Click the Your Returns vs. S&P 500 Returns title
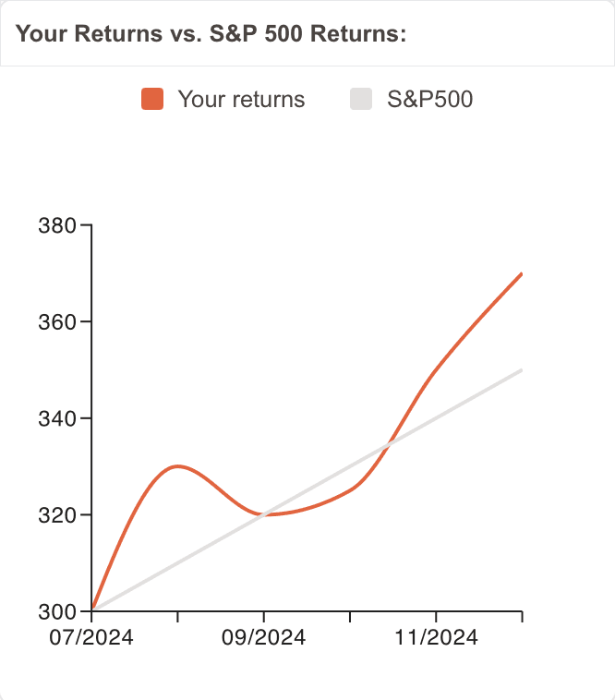Viewport: 615px width, 700px height. pos(212,34)
